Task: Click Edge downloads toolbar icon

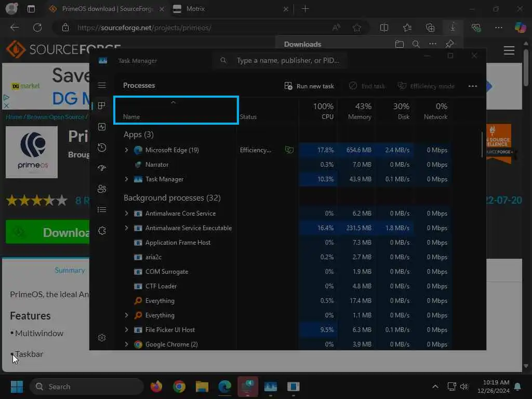Action: click(x=453, y=28)
